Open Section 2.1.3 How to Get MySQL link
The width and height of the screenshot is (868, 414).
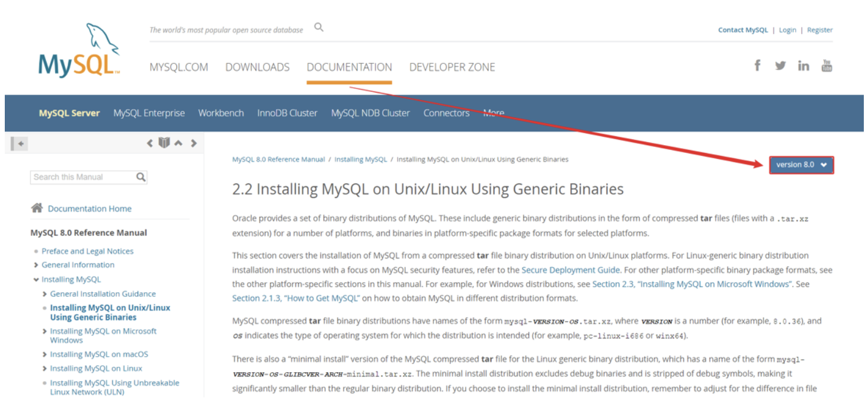tap(296, 298)
